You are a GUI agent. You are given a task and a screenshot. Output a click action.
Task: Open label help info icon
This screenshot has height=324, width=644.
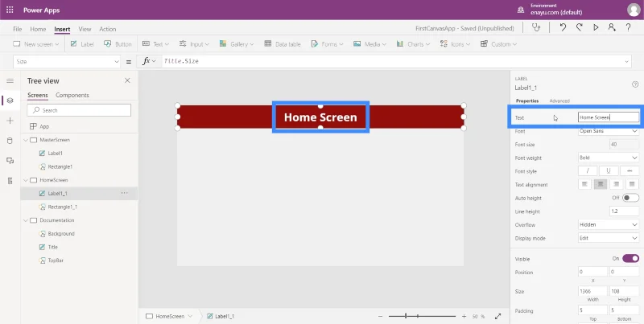point(635,84)
